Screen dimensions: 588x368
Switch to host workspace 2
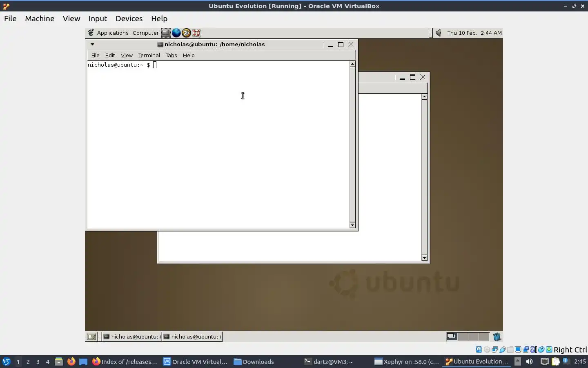[28, 361]
